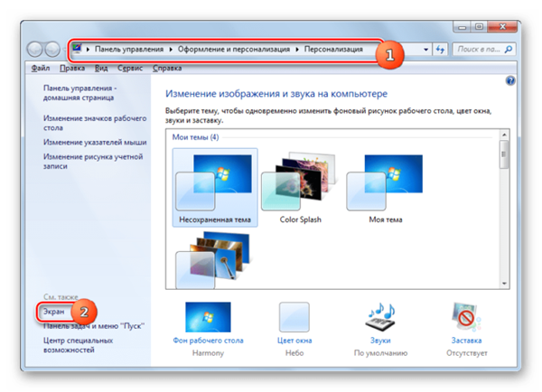Open "Изменение значков рабочего стола" link
The image size is (542, 392).
[95, 123]
